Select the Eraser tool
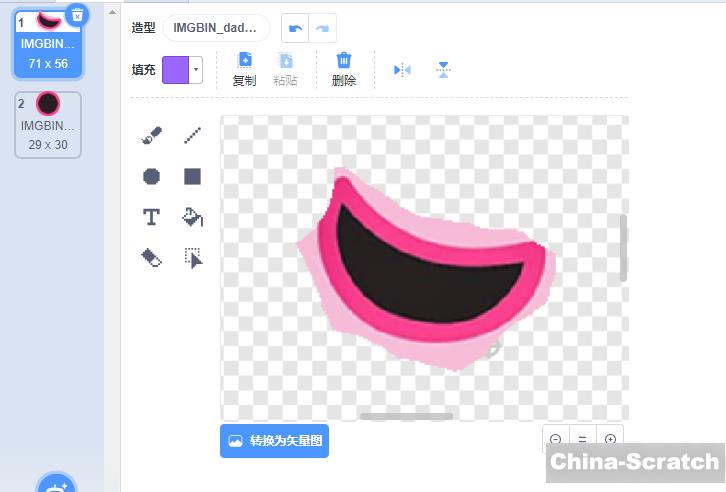The image size is (726, 492). click(x=151, y=258)
